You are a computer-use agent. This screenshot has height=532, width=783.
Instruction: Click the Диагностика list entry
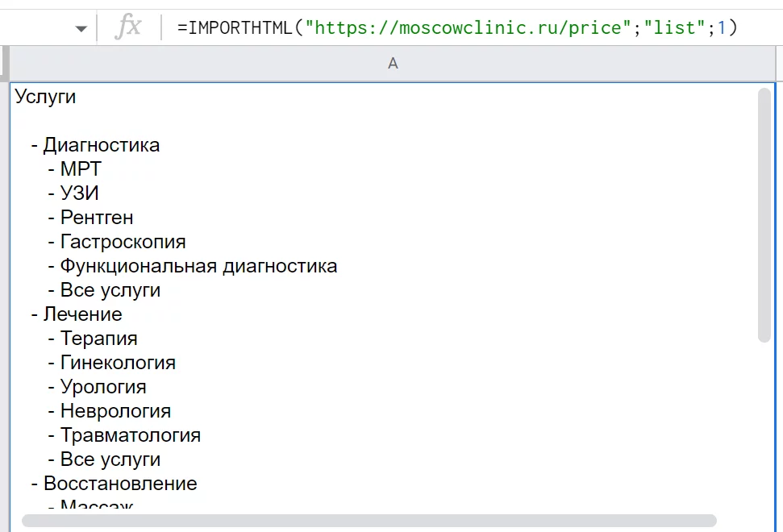click(x=102, y=145)
